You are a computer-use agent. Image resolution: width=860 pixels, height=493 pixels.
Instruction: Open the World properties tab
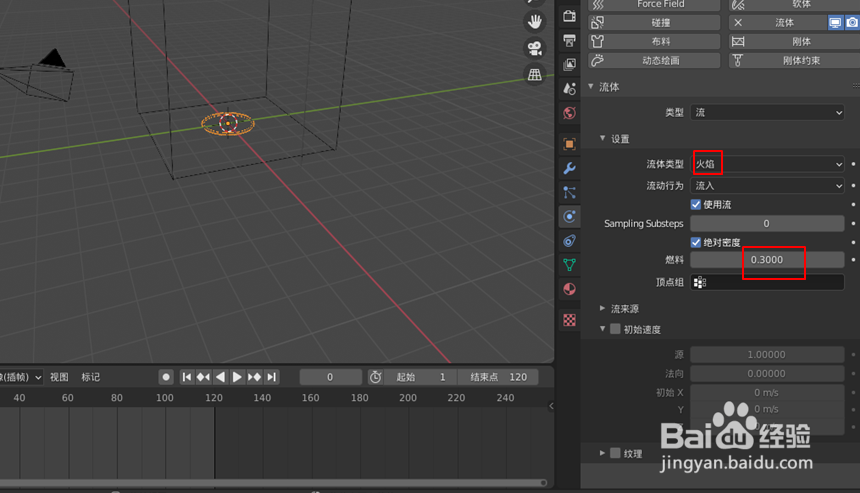(x=569, y=113)
